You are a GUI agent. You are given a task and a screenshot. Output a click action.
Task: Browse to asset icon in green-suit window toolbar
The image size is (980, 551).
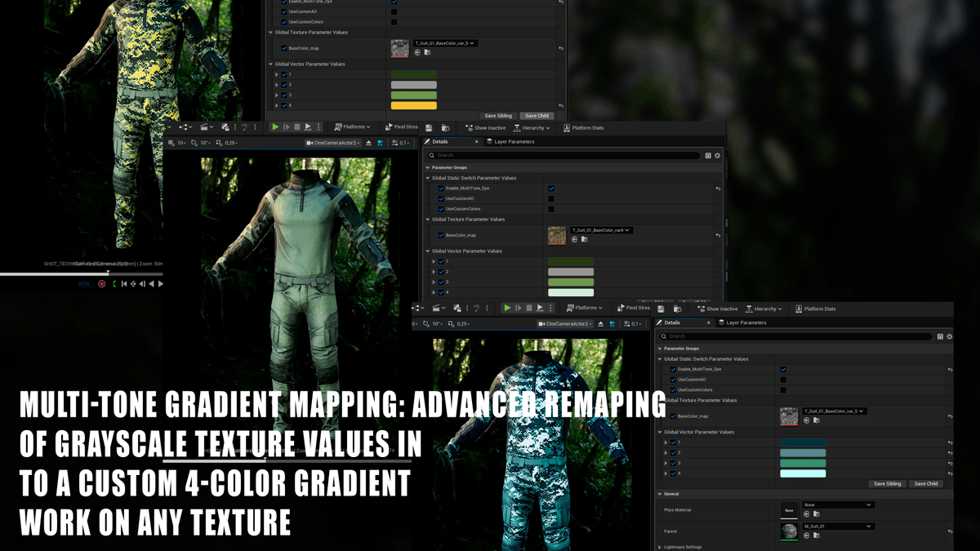pyautogui.click(x=445, y=127)
